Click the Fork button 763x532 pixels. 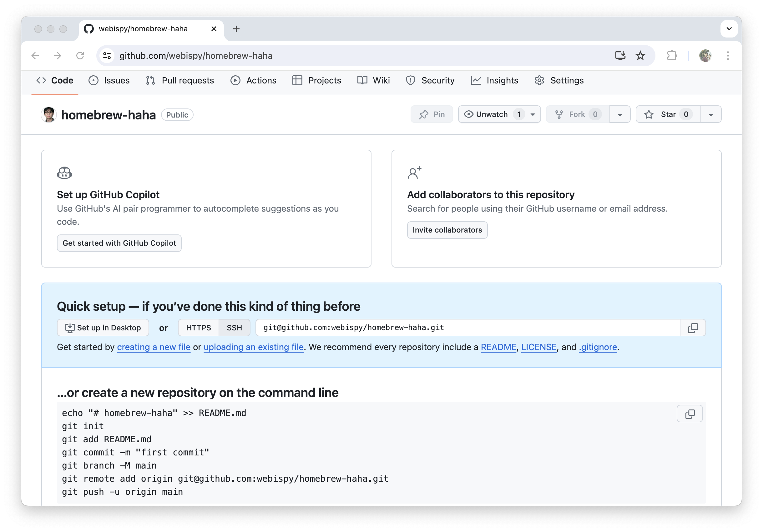pyautogui.click(x=578, y=114)
